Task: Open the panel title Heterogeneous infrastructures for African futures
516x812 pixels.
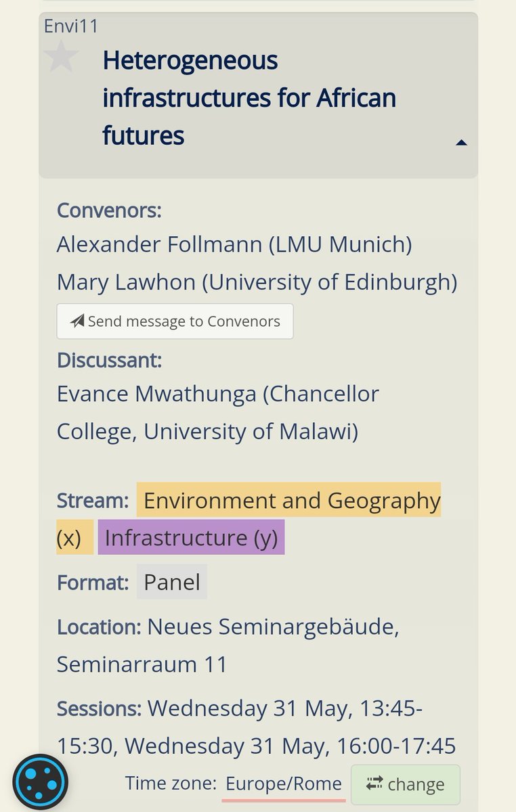Action: tap(249, 98)
